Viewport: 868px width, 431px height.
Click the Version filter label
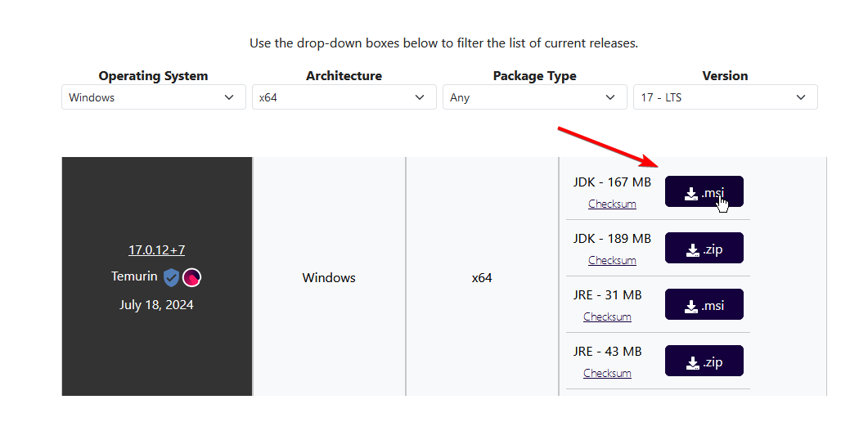coord(725,76)
